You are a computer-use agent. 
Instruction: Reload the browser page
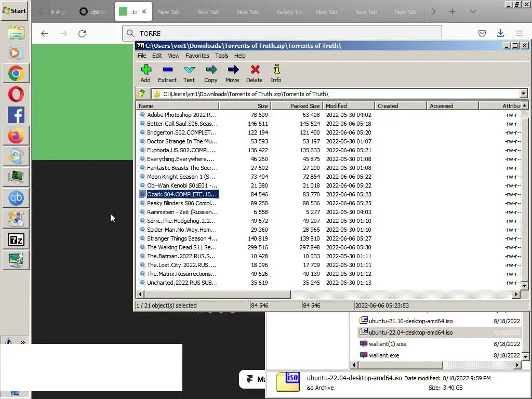point(82,33)
